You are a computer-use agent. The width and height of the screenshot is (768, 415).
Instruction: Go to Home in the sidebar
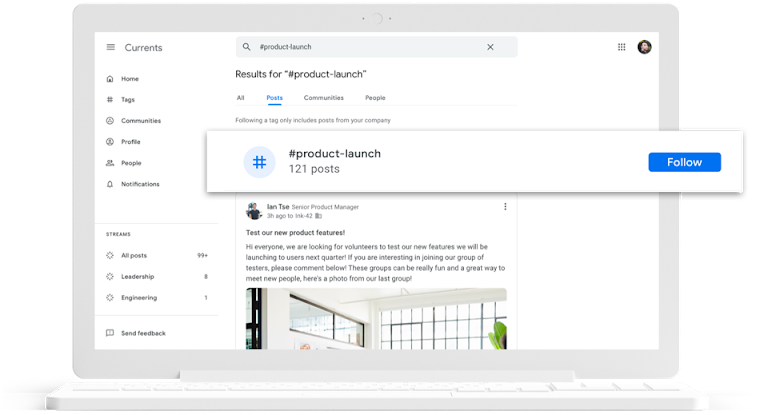pyautogui.click(x=129, y=79)
